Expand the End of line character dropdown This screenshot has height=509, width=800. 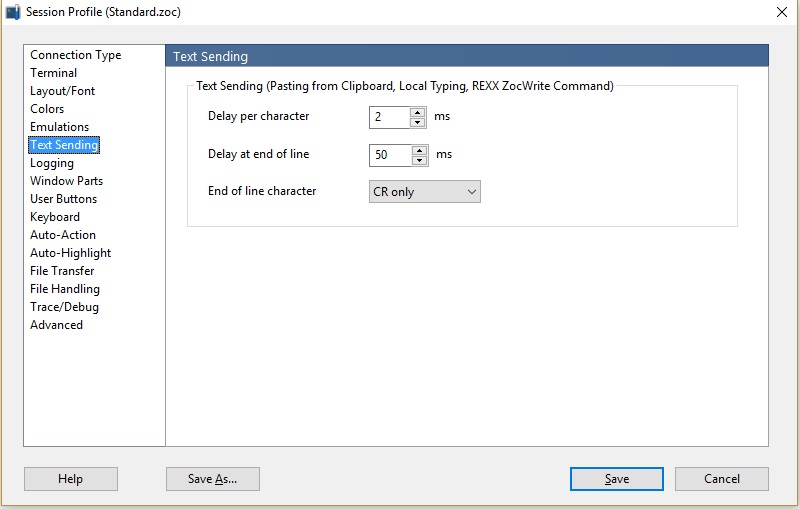click(424, 192)
